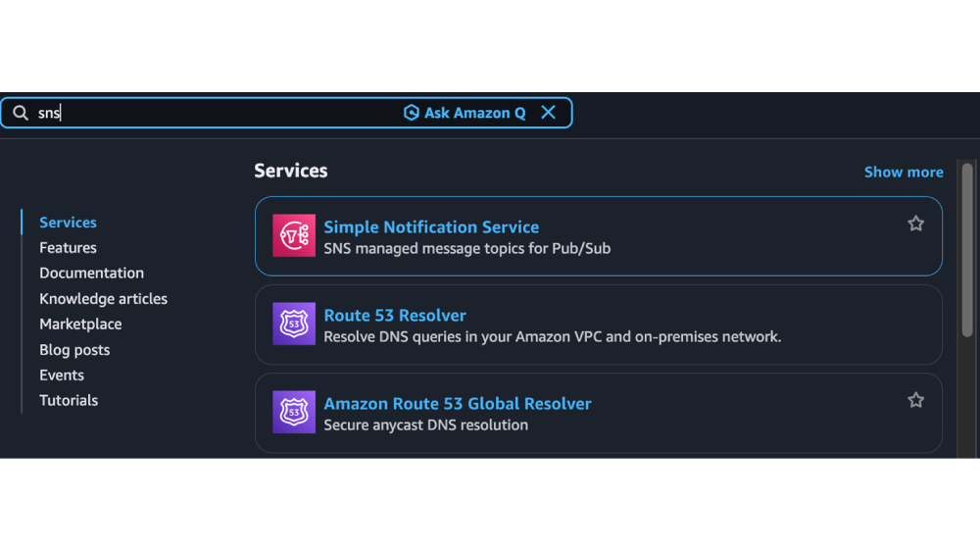Screen dimensions: 980x551
Task: Select Marketplace in the sidebar
Action: [80, 325]
